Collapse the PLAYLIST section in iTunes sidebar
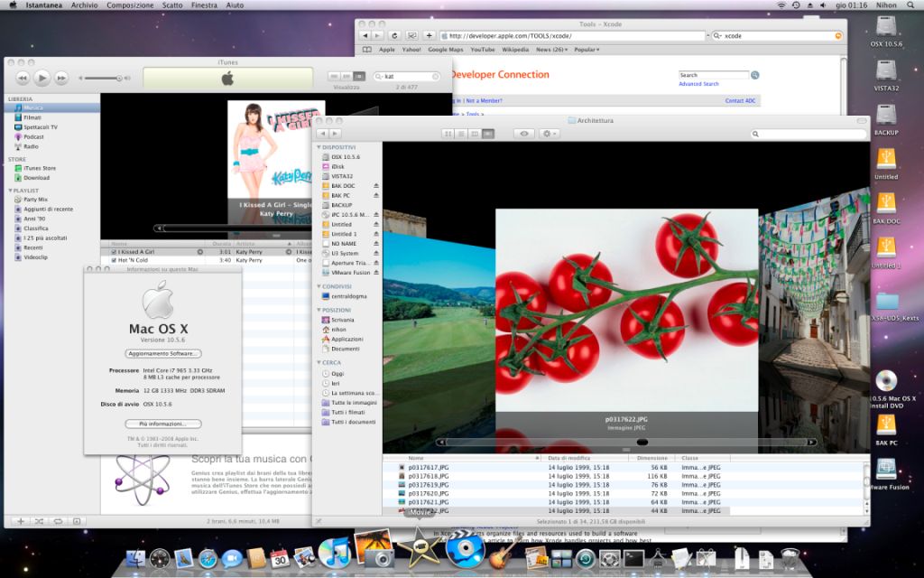 (x=9, y=191)
